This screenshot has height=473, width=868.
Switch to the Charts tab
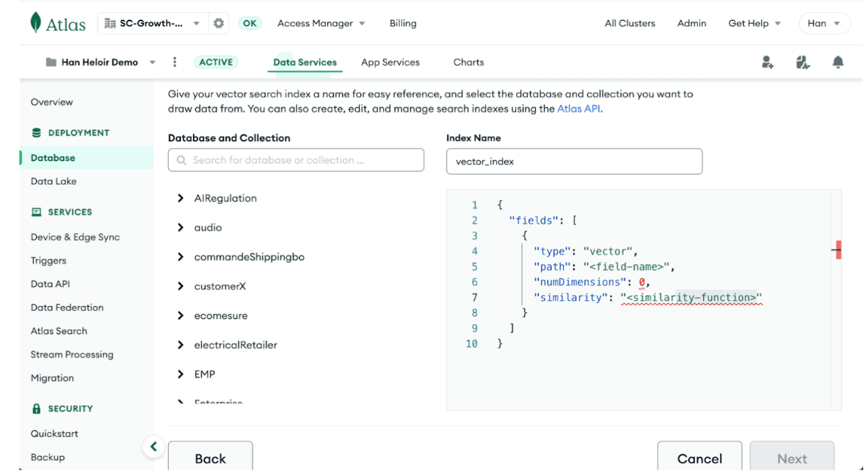[469, 62]
